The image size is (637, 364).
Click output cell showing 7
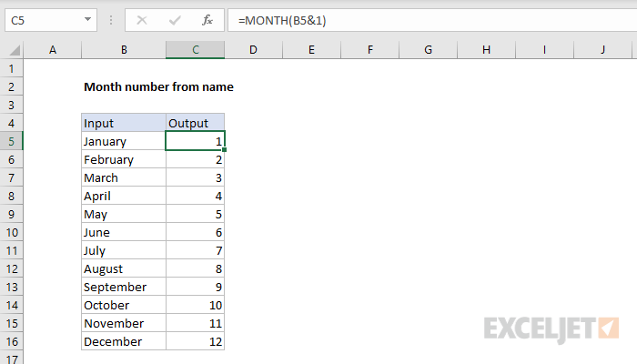coord(195,250)
